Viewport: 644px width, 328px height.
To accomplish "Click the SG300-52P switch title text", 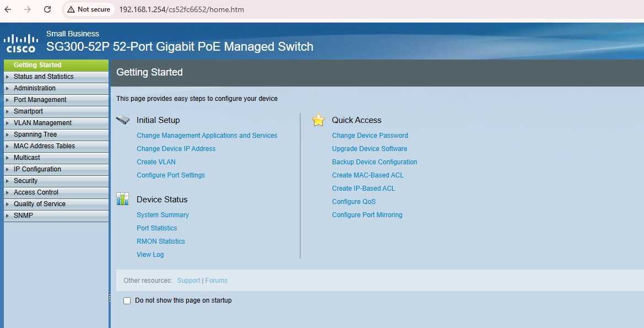I will pyautogui.click(x=180, y=46).
